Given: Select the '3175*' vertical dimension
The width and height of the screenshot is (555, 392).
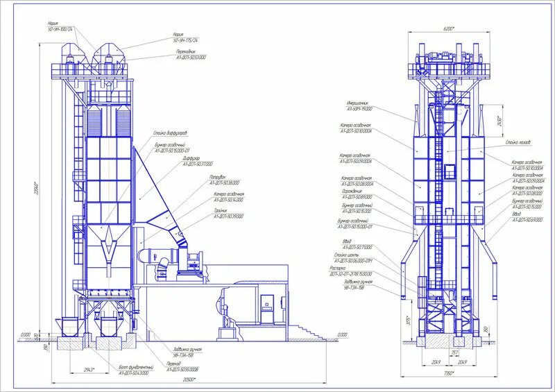Looking at the screenshot, I should (408, 321).
